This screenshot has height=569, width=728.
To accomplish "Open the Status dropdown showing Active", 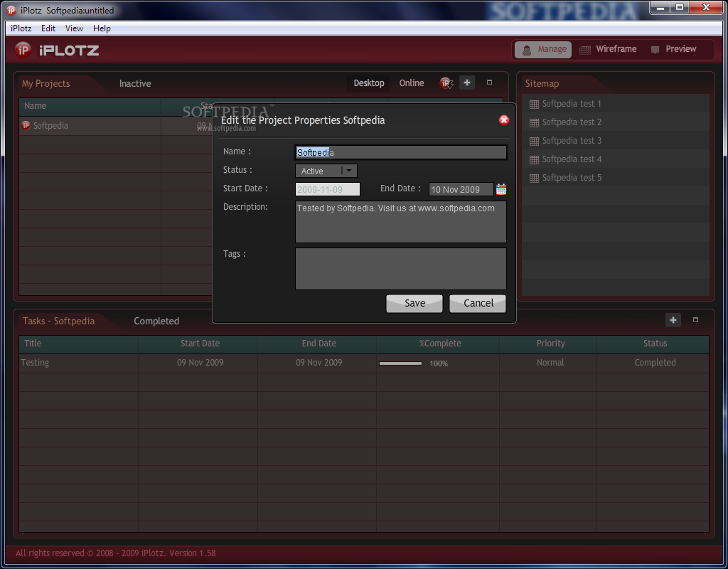I will [326, 171].
